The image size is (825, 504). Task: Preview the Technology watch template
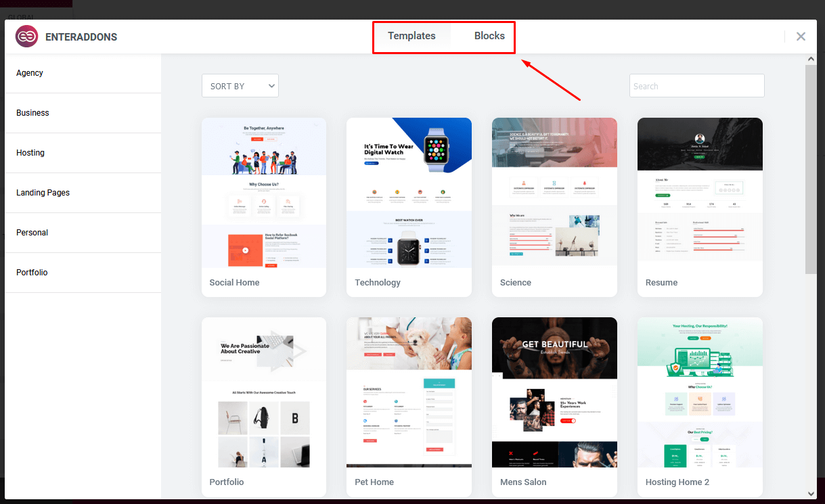point(409,193)
